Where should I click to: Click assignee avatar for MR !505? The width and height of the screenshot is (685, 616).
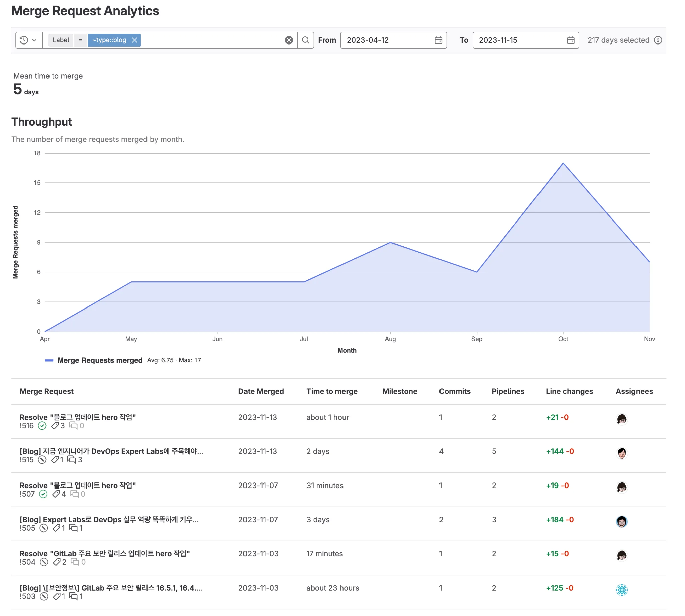pyautogui.click(x=621, y=522)
